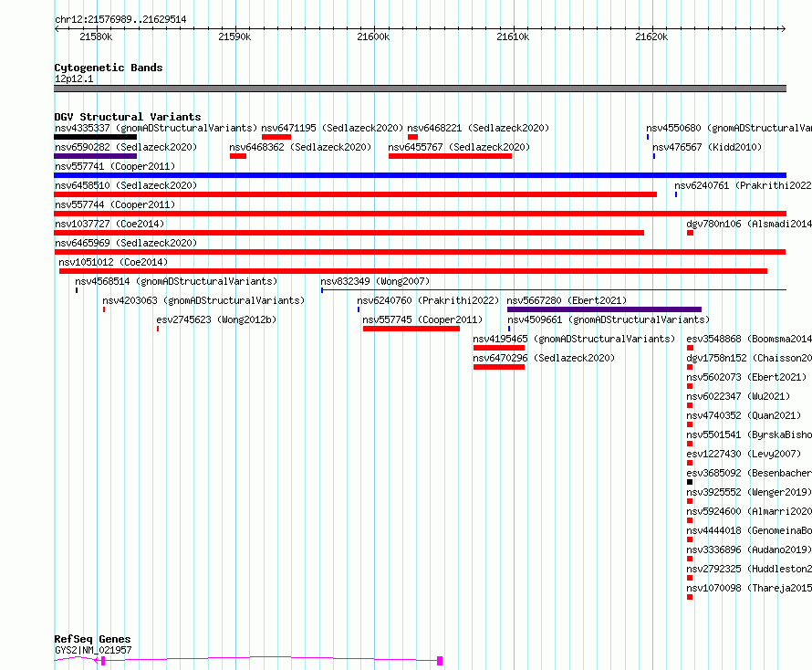This screenshot has height=670, width=812.
Task: Open nsv5501541 ByrskaBishop label
Action: tap(749, 434)
